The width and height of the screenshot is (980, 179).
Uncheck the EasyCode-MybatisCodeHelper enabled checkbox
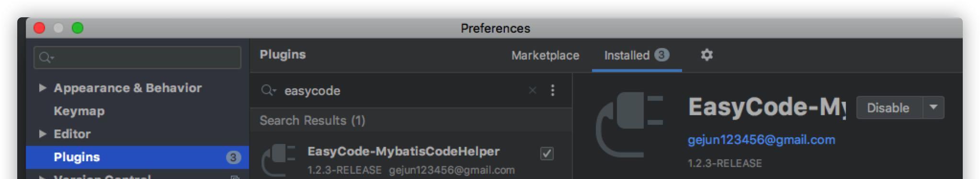pos(547,154)
